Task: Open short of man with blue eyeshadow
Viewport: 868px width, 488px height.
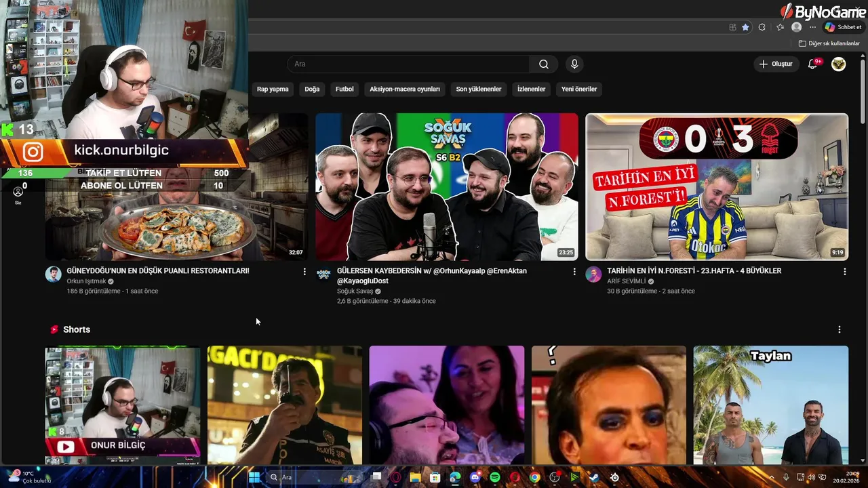Action: [x=609, y=405]
